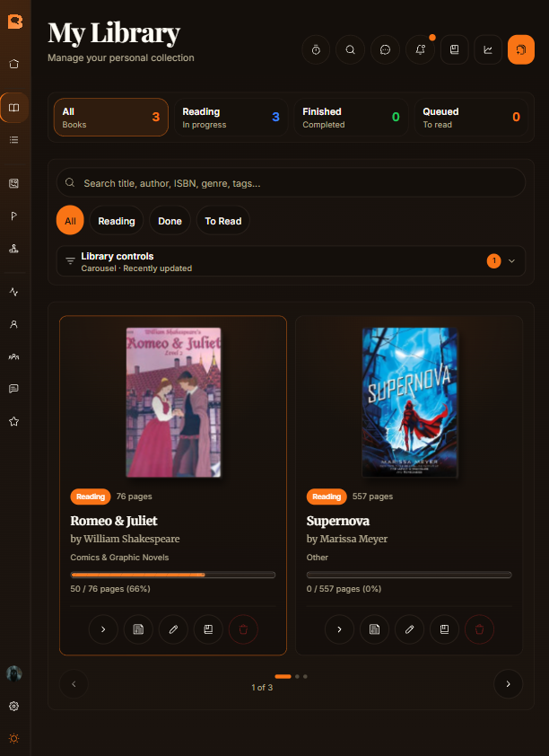This screenshot has width=549, height=756.
Task: Open the notifications bell icon
Action: (421, 49)
